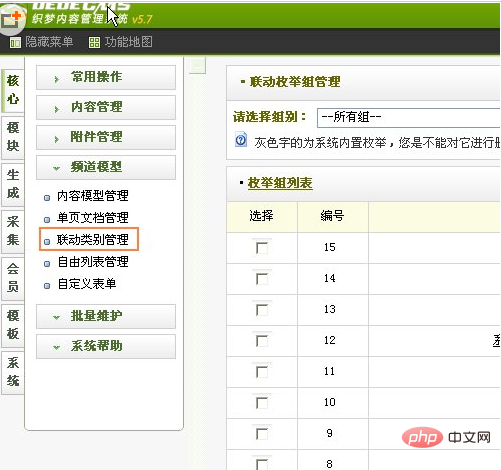This screenshot has height=470, width=501.
Task: Click the bullet icon beside 自定义表单
Action: click(x=47, y=286)
